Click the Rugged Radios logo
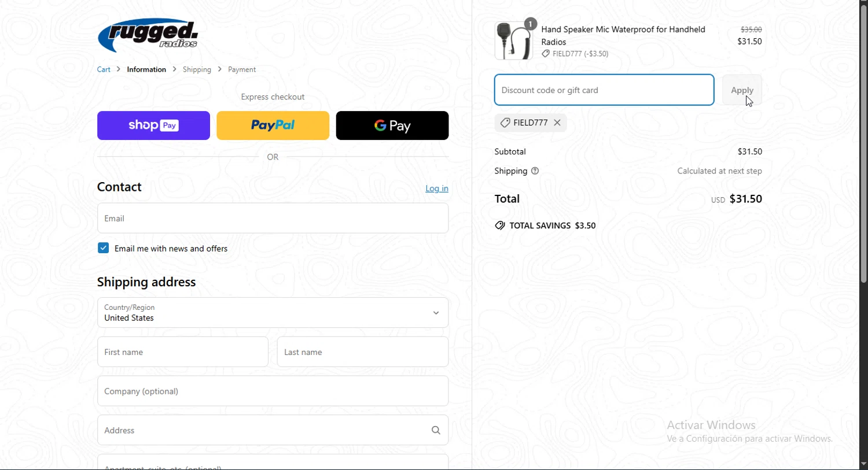868x470 pixels. (x=148, y=35)
